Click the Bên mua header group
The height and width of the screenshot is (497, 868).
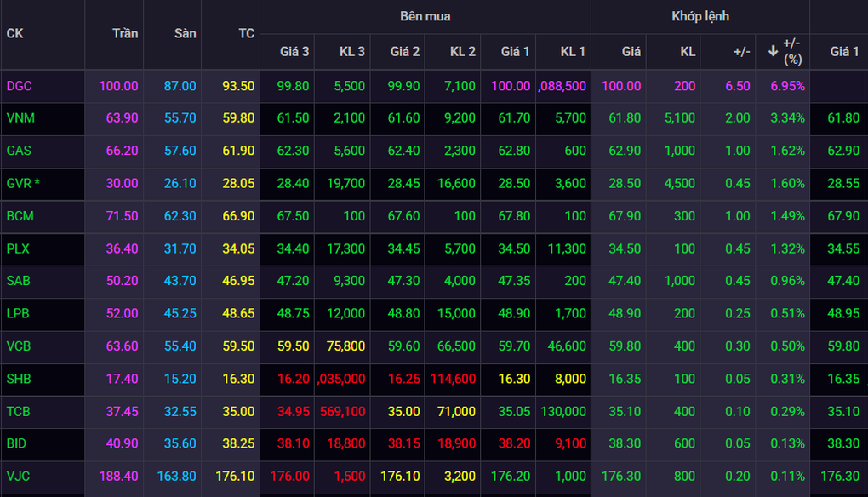[x=425, y=16]
